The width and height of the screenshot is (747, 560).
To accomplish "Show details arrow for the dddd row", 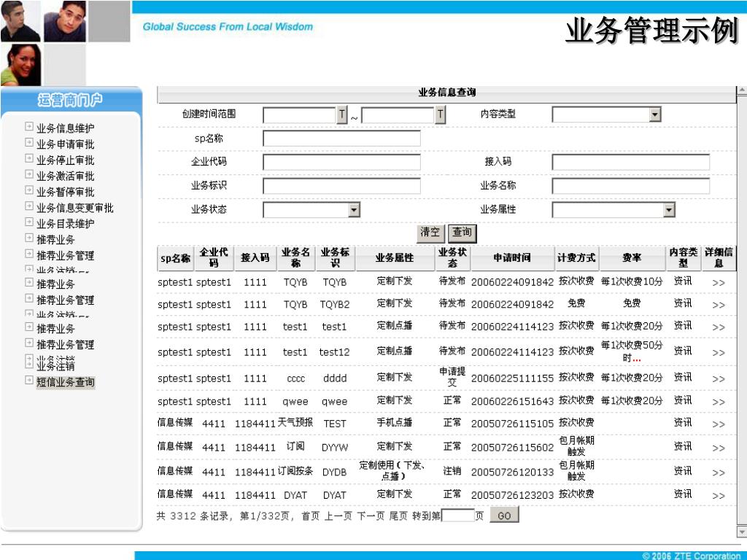I will pos(719,379).
